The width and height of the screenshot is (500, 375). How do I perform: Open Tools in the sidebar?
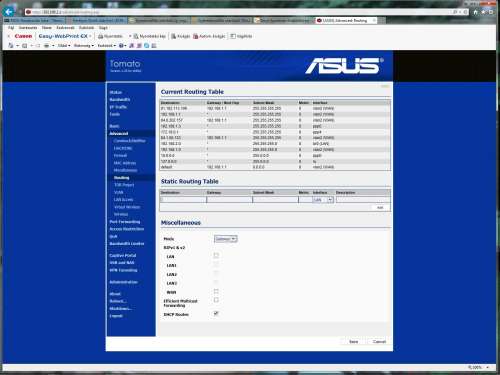point(115,114)
